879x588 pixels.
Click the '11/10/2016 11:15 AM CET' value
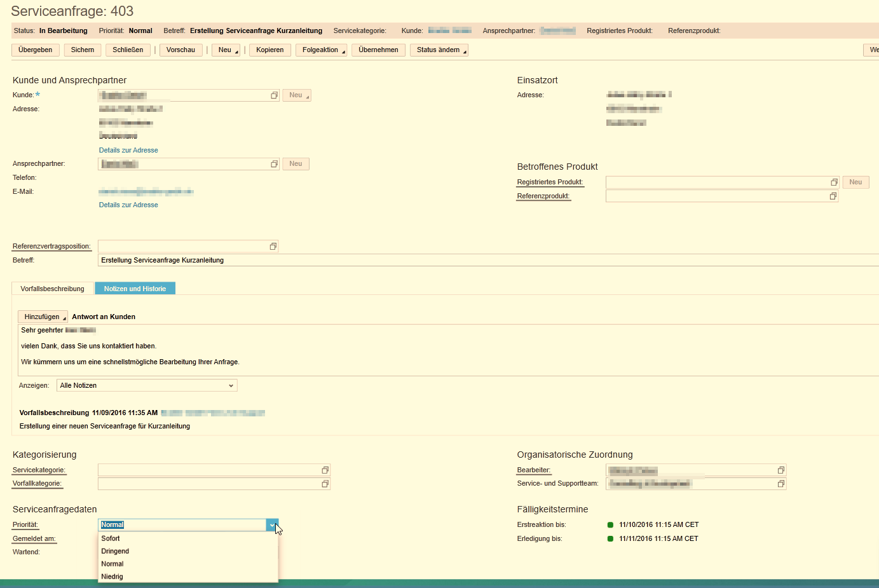(659, 525)
